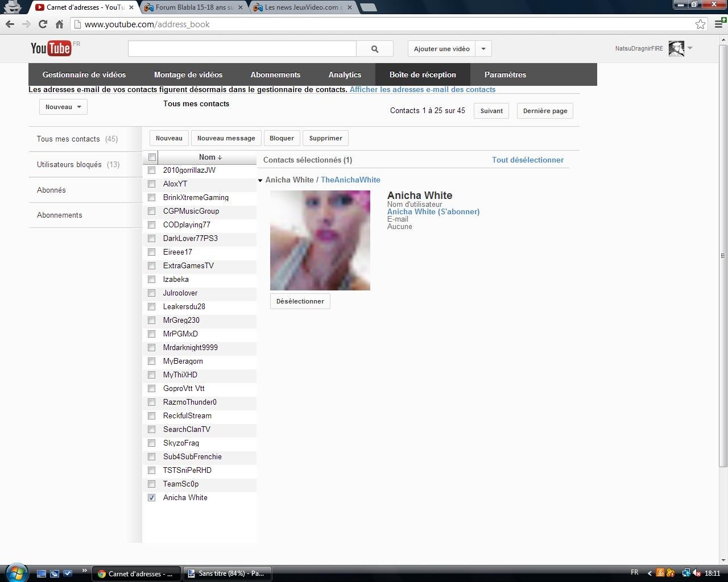Check the box next to DarkLover77PS3
This screenshot has height=582, width=728.
(152, 239)
